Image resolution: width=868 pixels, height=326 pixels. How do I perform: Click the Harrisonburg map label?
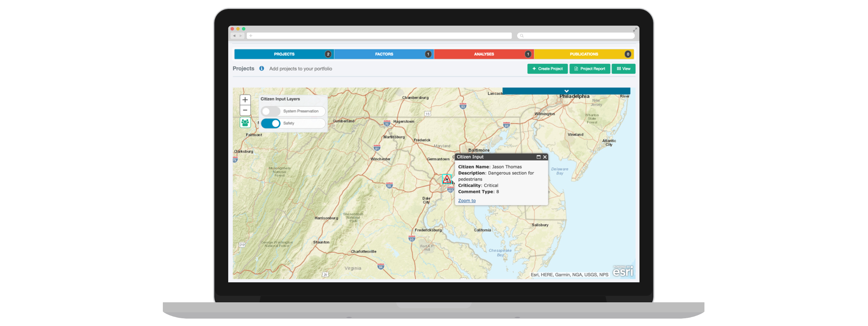click(326, 218)
